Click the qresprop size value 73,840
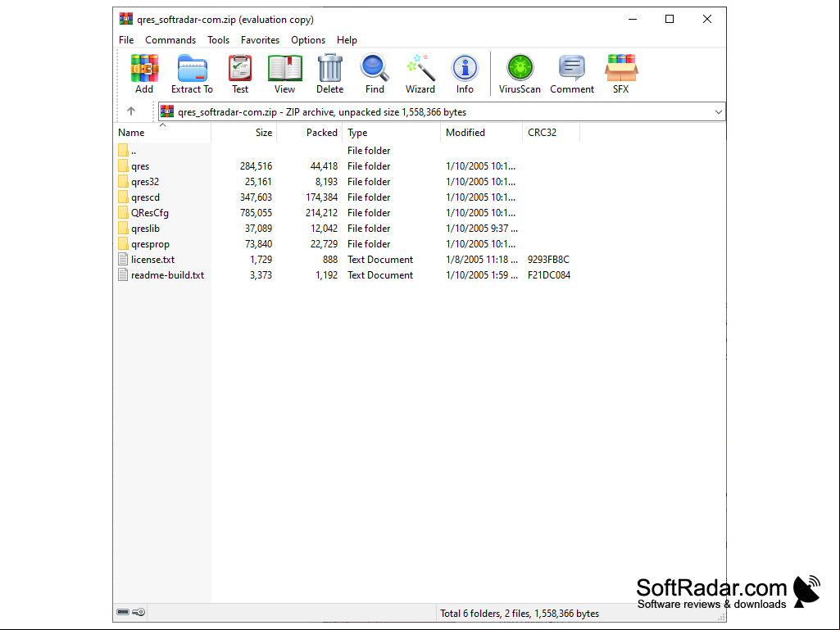The height and width of the screenshot is (630, 840). 258,244
